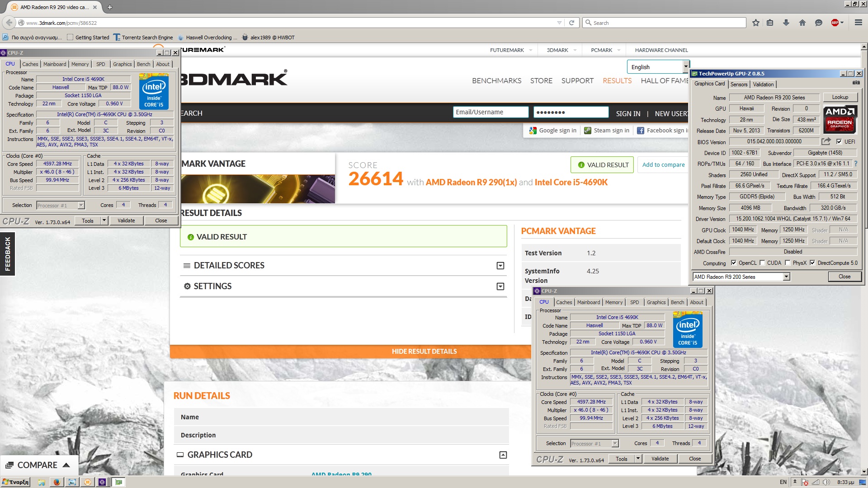Click the NEW USER link

[x=671, y=113]
